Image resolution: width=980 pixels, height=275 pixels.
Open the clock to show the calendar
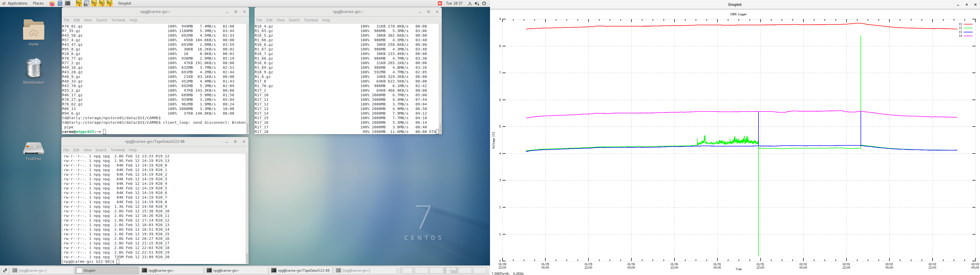[454, 3]
